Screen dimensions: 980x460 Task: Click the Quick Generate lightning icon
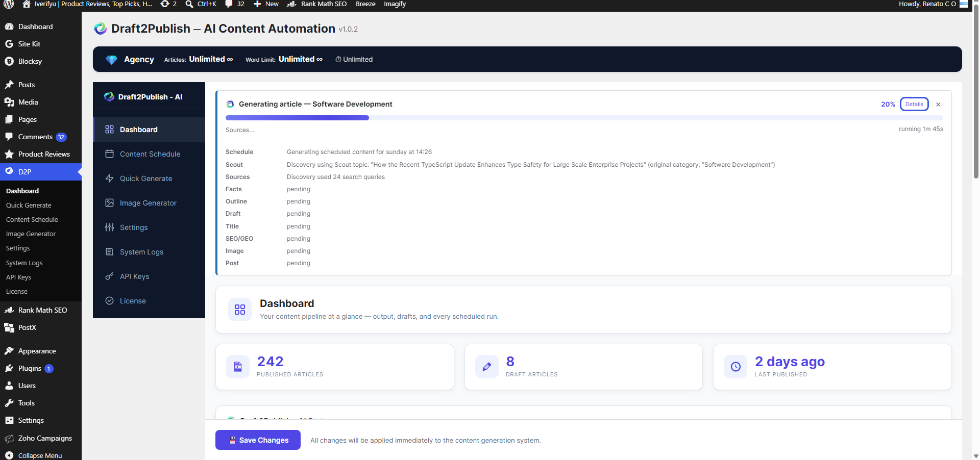(109, 178)
